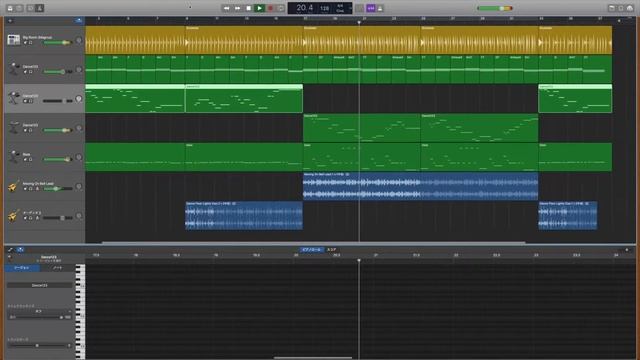Viewport: 640px width, 360px height.
Task: Click the red Record button
Action: (x=270, y=8)
